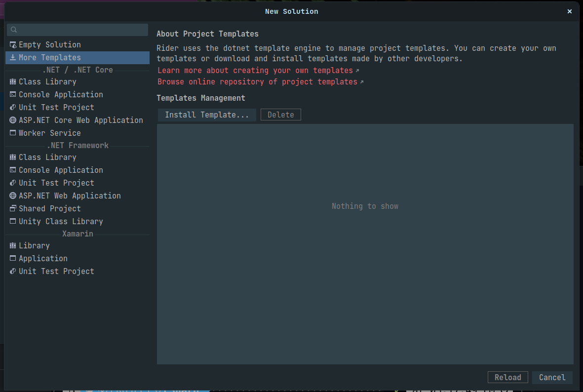583x392 pixels.
Task: Click the Xamarin Application icon
Action: coord(13,258)
